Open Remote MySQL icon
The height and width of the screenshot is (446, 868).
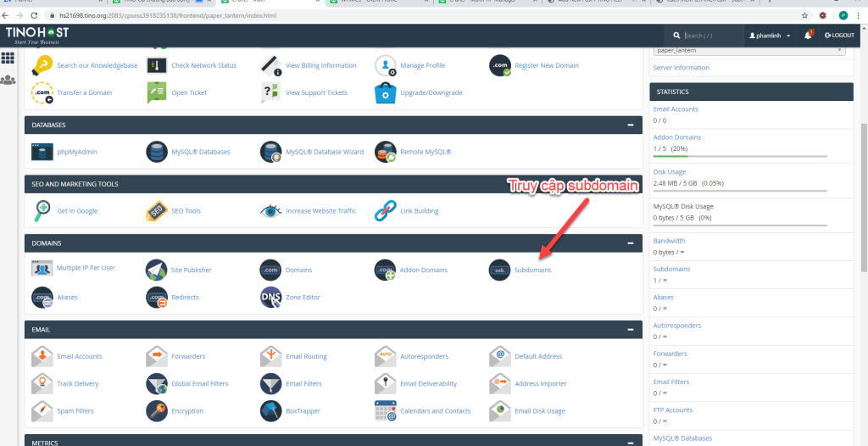pyautogui.click(x=386, y=152)
